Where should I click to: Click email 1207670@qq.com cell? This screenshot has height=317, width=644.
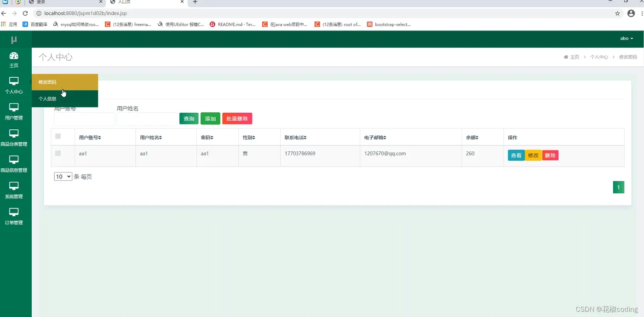click(385, 154)
